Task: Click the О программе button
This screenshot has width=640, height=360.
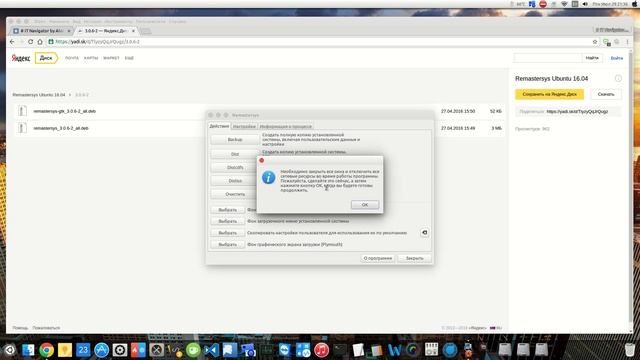Action: click(x=378, y=258)
